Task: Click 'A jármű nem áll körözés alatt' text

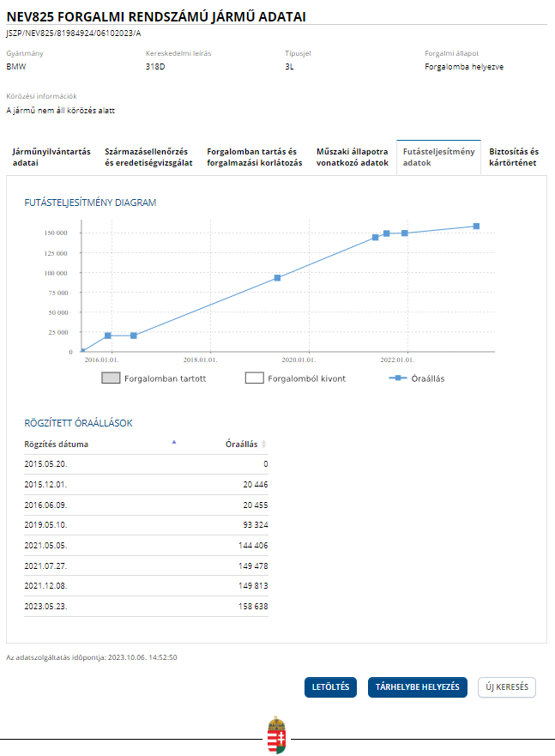Action: coord(61,111)
